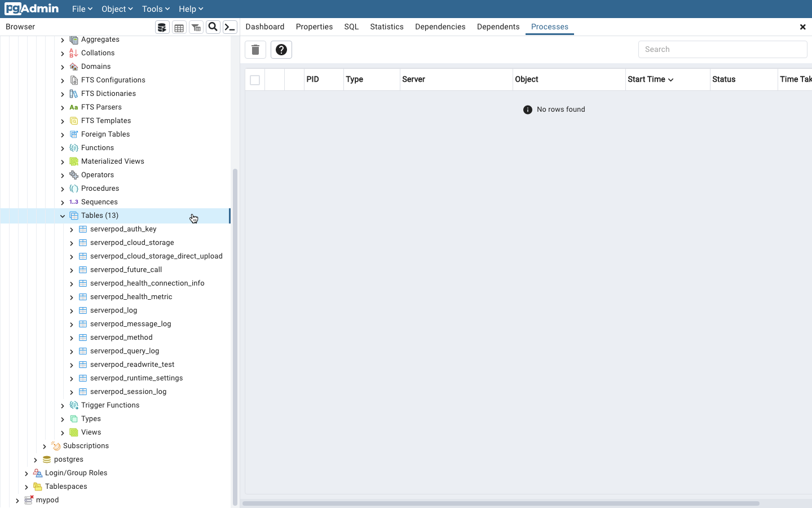
Task: Click the Trigger Functions icon
Action: coord(74,405)
